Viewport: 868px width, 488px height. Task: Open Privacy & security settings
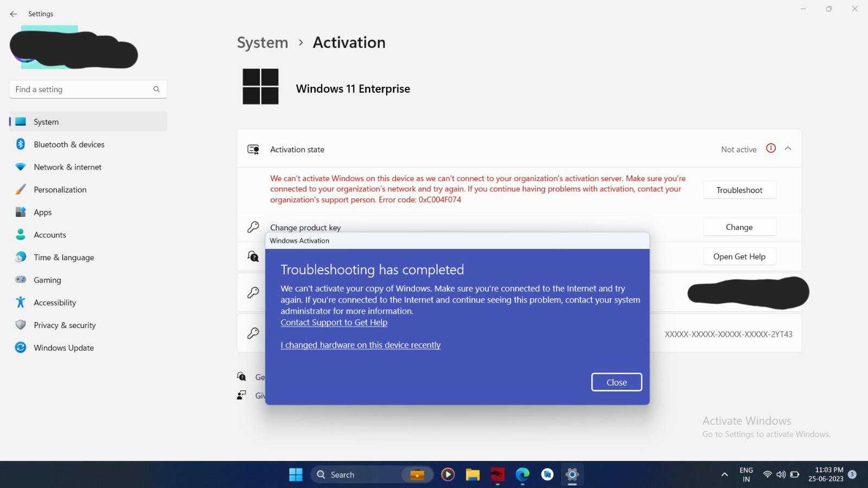[88, 325]
